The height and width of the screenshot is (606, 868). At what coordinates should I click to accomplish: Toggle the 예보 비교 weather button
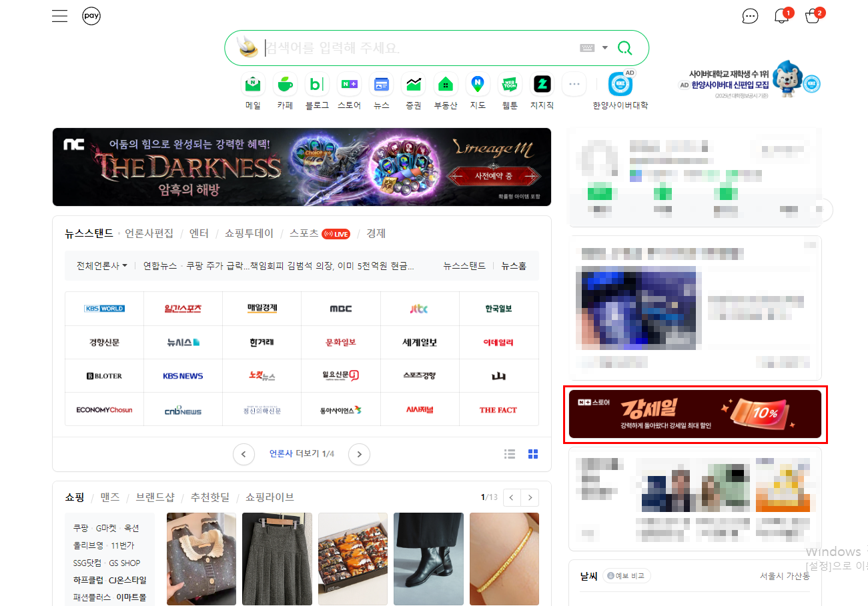click(x=626, y=576)
